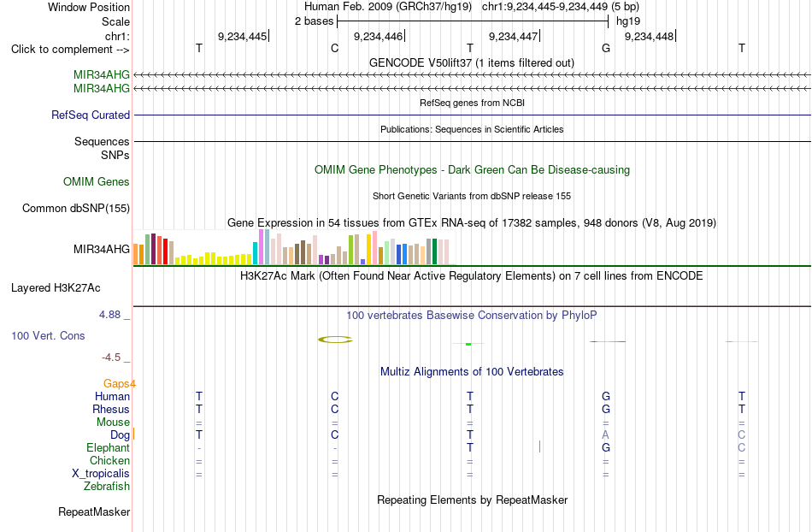The image size is (812, 532).
Task: Click the orange insertion tick in Elephant row
Action: 539,446
